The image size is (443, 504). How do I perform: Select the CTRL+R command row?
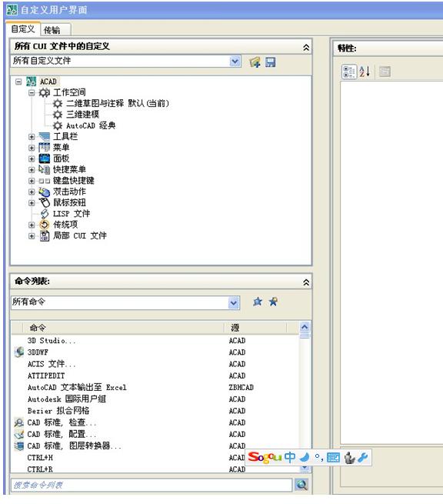[x=40, y=469]
